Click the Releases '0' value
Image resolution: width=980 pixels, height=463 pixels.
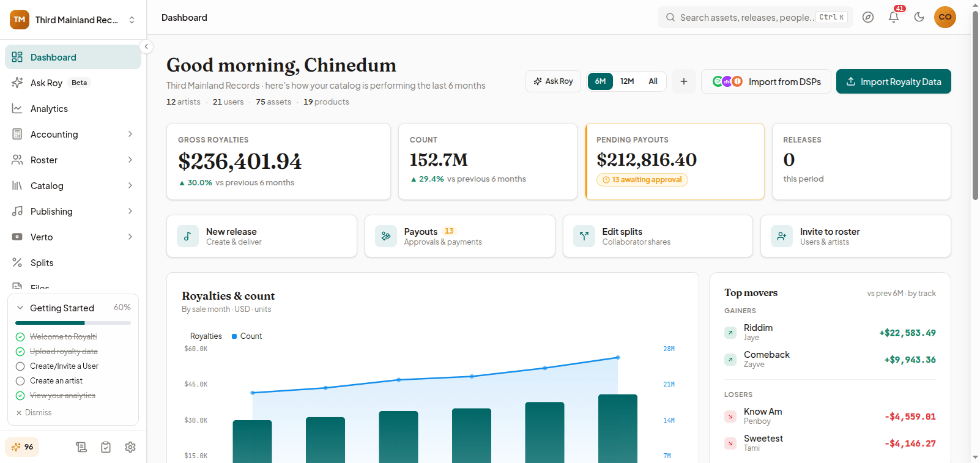789,160
